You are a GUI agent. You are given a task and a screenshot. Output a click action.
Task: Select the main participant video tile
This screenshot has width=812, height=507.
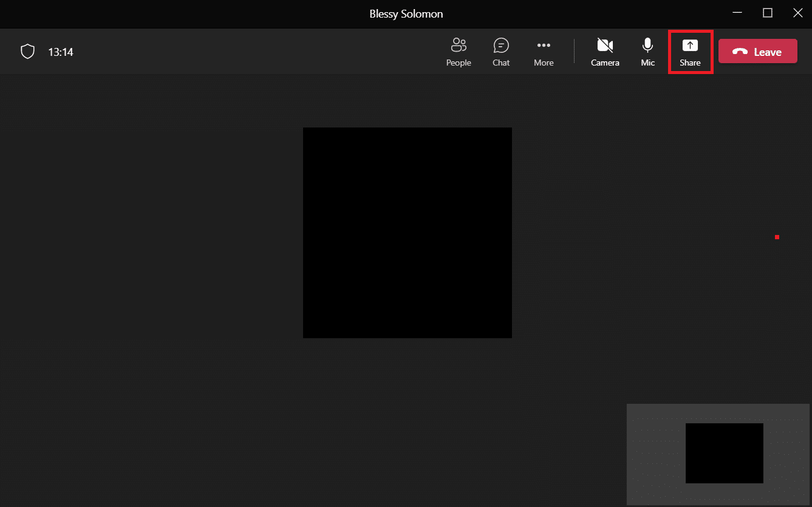tap(408, 233)
